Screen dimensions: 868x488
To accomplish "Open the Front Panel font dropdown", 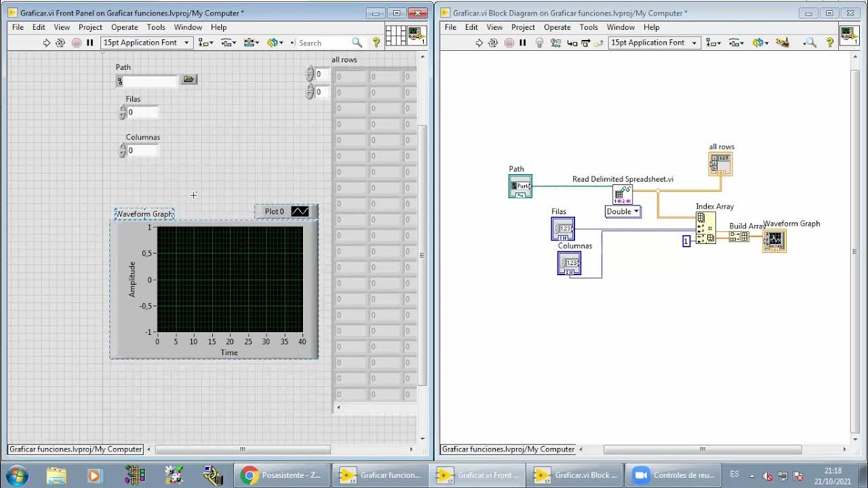I will pos(146,43).
